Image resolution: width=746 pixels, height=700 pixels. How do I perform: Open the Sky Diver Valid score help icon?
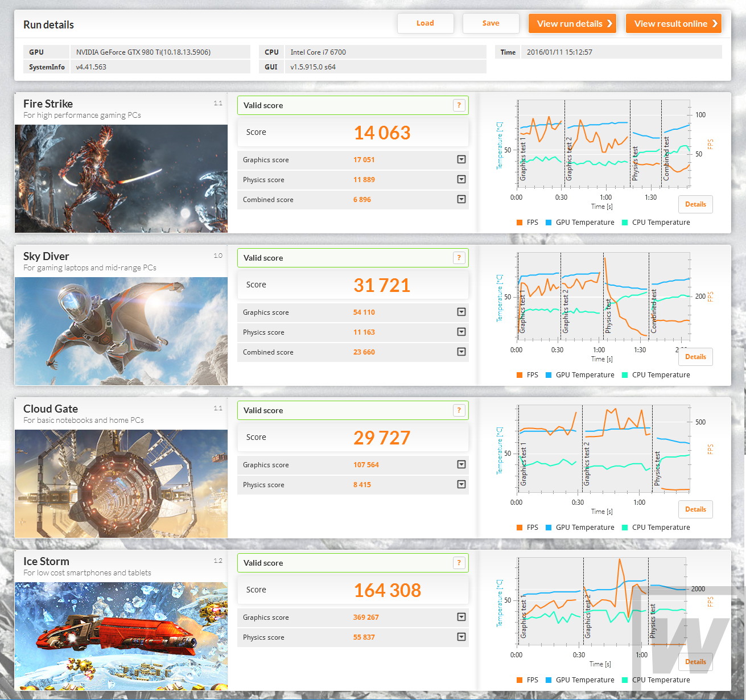pyautogui.click(x=459, y=258)
